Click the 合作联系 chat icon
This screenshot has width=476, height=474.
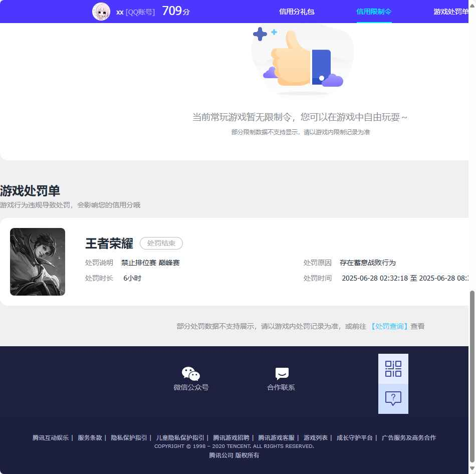pyautogui.click(x=282, y=373)
